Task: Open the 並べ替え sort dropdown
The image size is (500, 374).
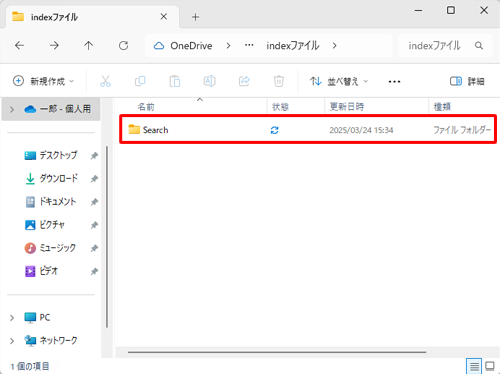Action: pyautogui.click(x=339, y=81)
